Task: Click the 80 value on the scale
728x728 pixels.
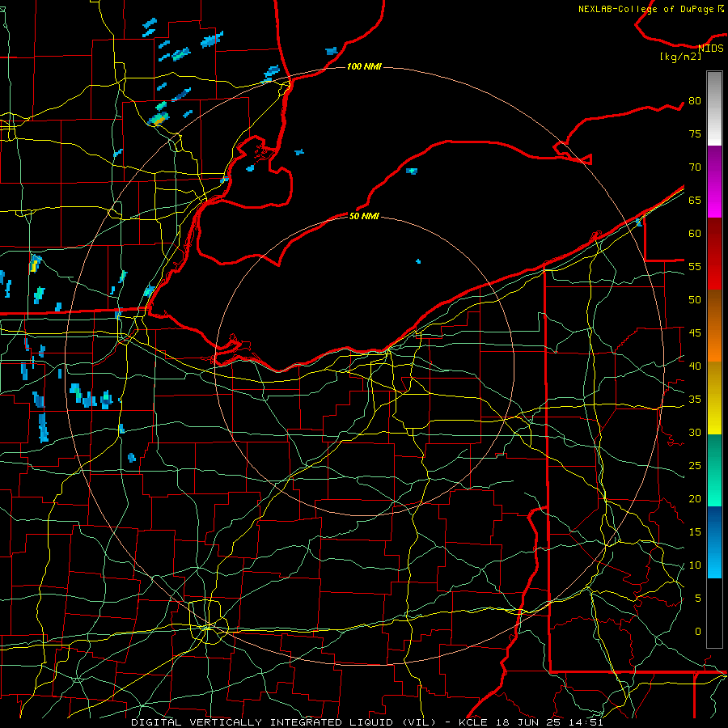Action: click(x=695, y=101)
